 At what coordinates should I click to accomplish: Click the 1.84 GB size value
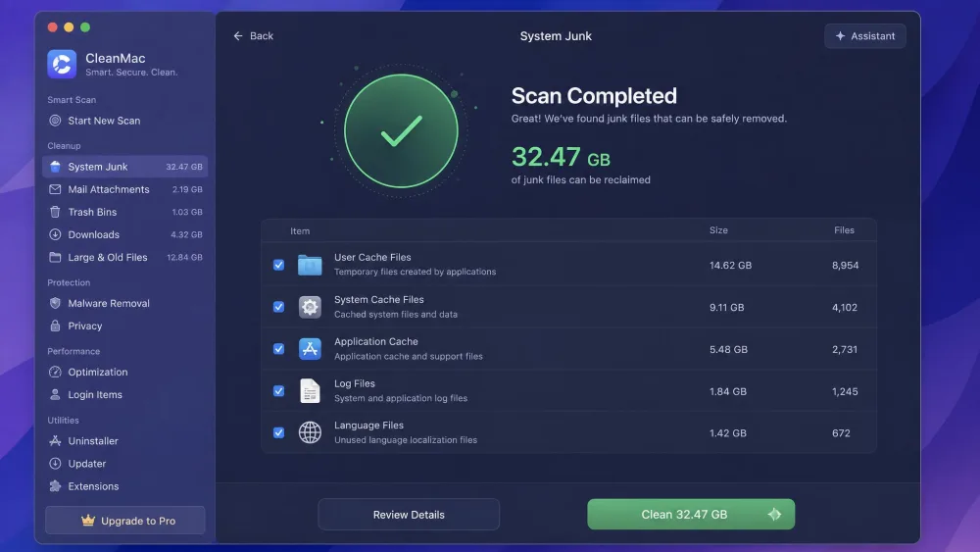[728, 390]
